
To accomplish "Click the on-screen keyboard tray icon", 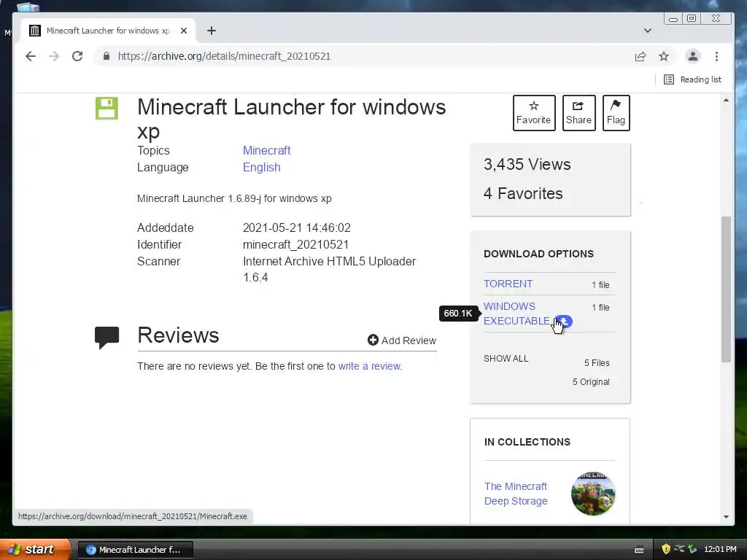I will (x=639, y=550).
